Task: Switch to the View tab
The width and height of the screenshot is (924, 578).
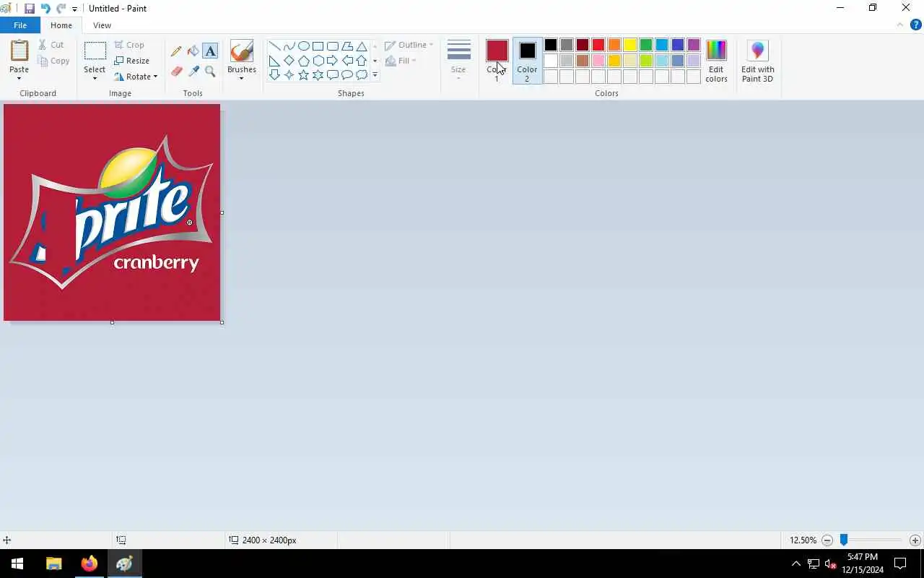Action: [102, 25]
